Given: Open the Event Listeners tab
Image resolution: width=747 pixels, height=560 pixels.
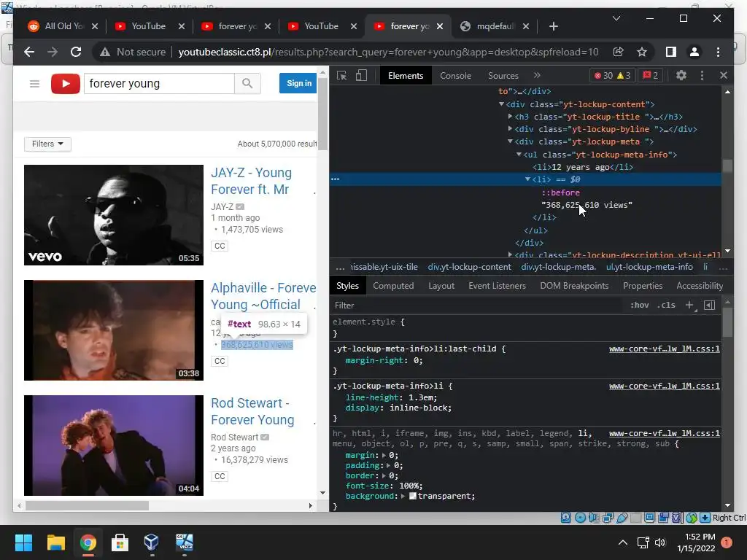Looking at the screenshot, I should [x=497, y=286].
